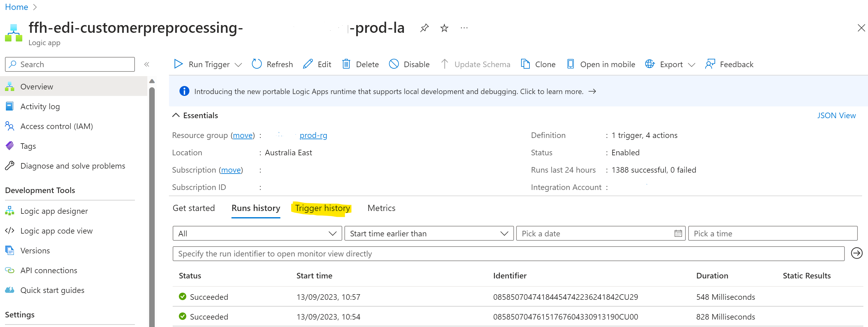Click move link for Subscription
This screenshot has height=327, width=868.
coord(231,170)
